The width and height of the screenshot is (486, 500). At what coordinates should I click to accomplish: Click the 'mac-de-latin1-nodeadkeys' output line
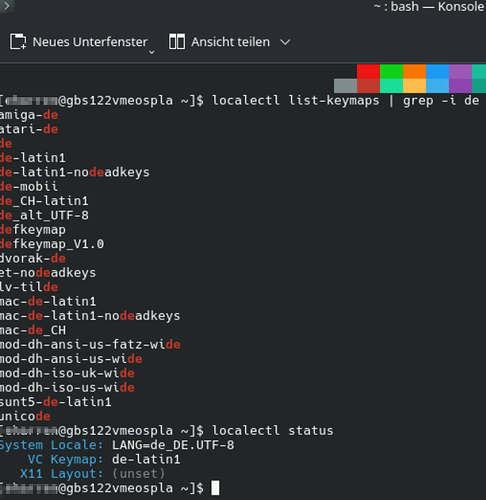90,316
